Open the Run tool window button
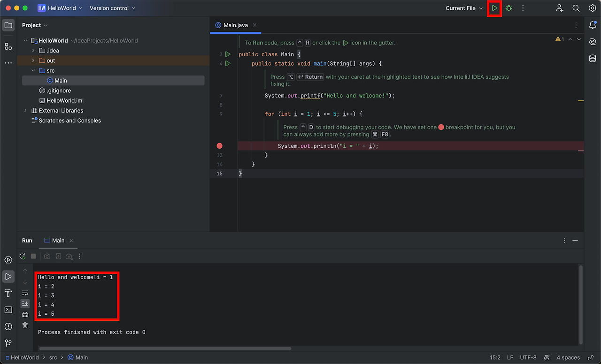Screen dimensions: 601x364 8,277
